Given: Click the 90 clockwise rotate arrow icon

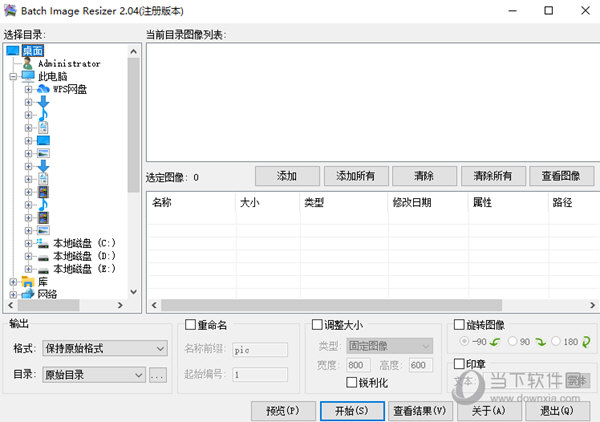Looking at the screenshot, I should [540, 342].
